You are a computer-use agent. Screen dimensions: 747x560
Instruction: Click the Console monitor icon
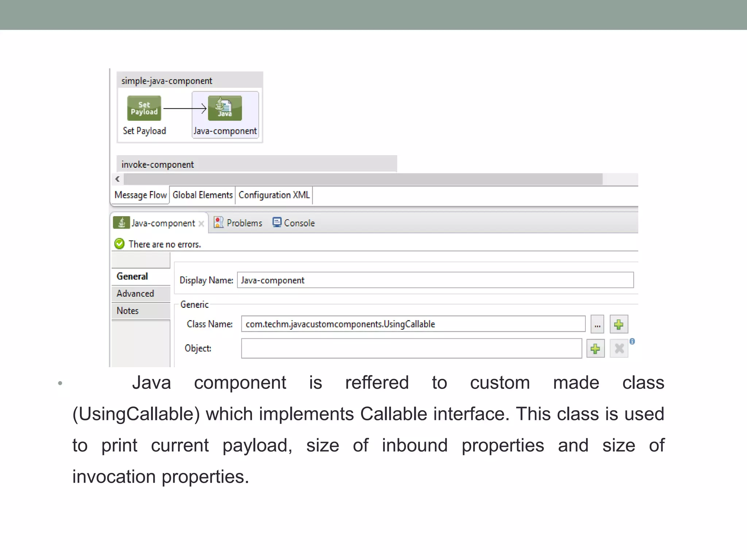coord(277,222)
